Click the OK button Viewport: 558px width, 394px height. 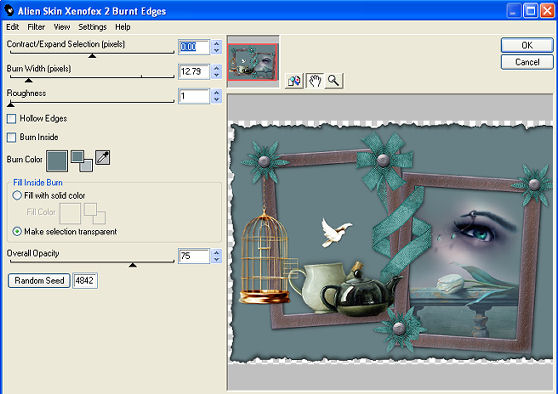click(x=527, y=45)
